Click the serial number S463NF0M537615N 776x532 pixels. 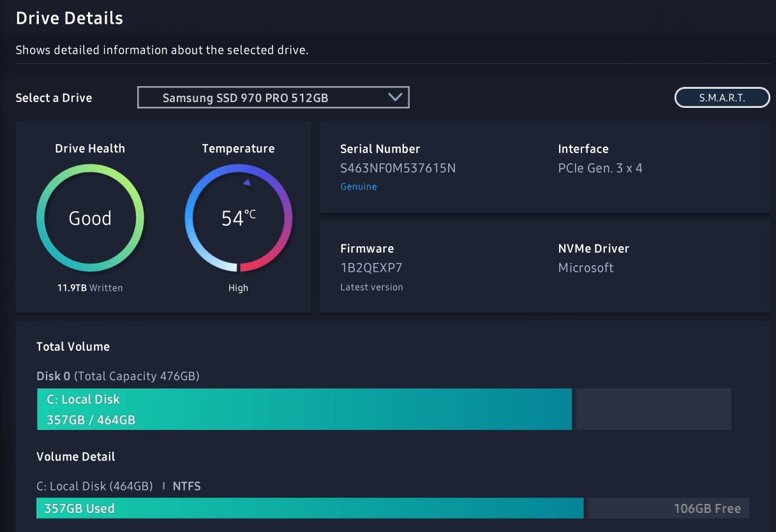[x=398, y=168]
